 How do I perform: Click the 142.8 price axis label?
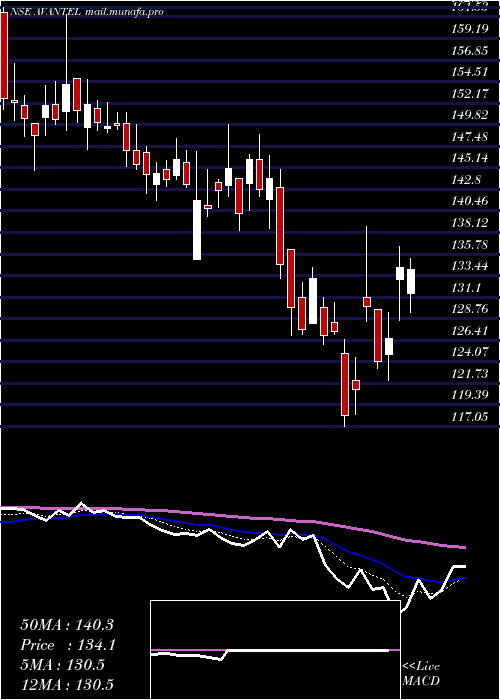[x=467, y=180]
